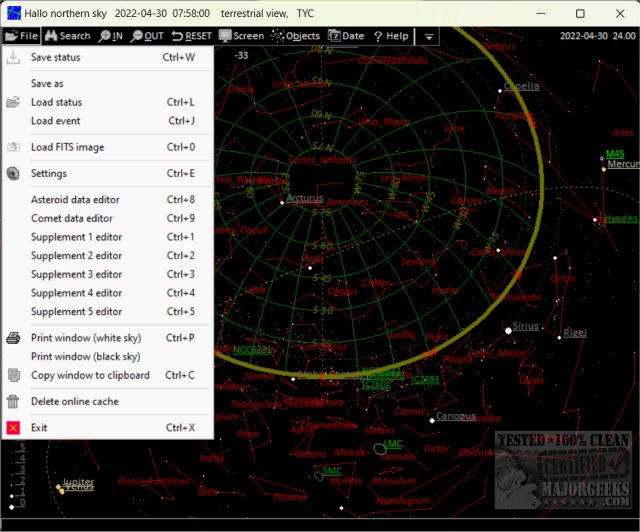Choose Print window (black sky)
Image resolution: width=640 pixels, height=532 pixels.
click(x=85, y=356)
